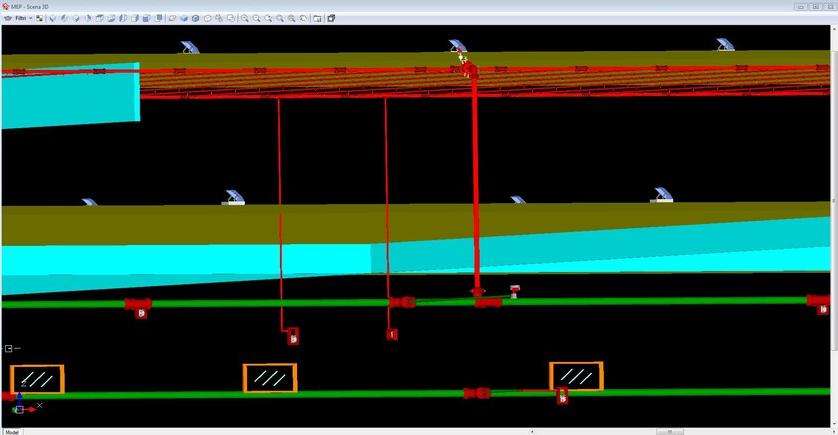Click the top-right rooftop solar panel

pyautogui.click(x=725, y=45)
